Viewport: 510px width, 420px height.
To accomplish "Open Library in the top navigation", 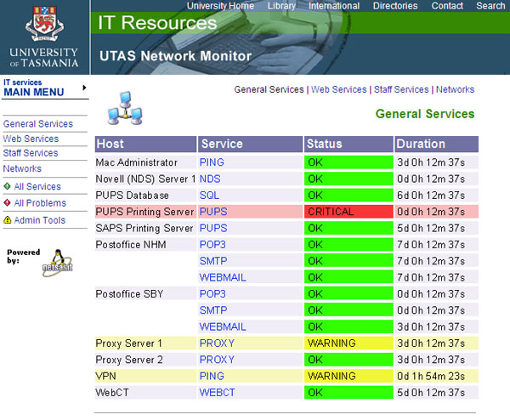I will 281,6.
